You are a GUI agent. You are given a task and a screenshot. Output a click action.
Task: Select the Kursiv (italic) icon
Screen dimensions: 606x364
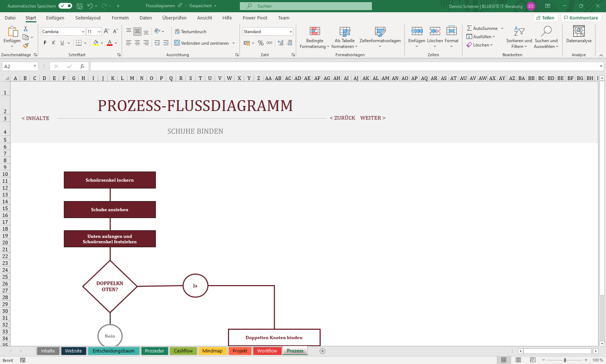(53, 43)
